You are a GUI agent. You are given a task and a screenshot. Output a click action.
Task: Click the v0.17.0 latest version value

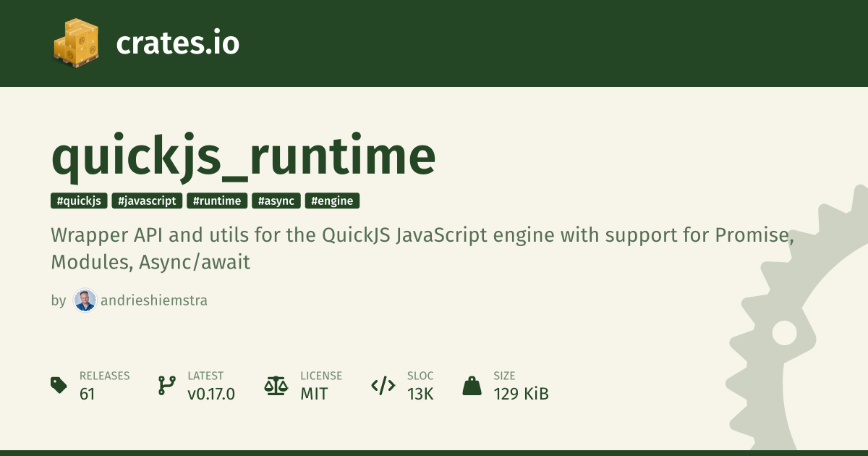pos(211,394)
